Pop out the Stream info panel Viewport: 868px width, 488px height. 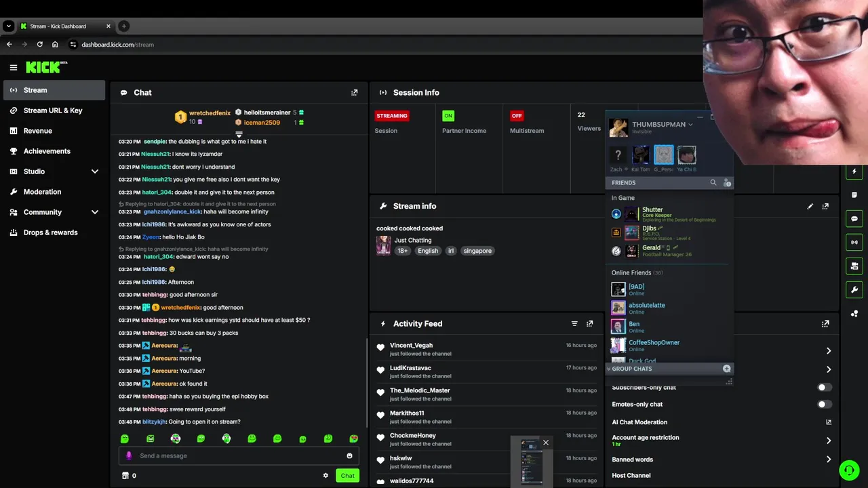coord(825,206)
